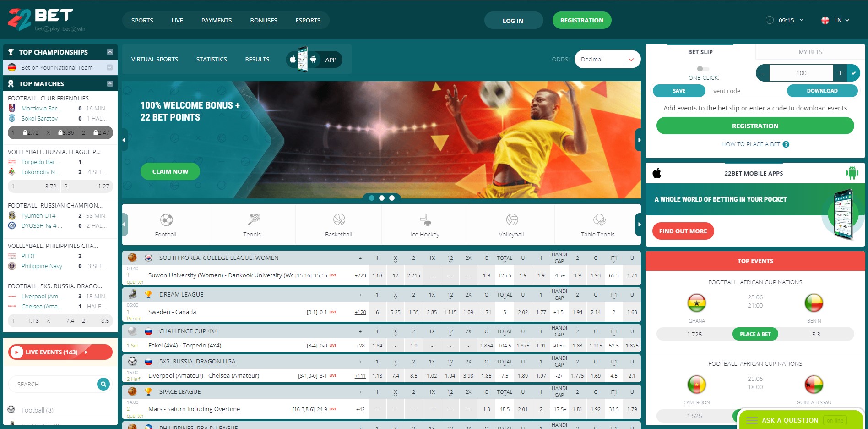Open the Sports menu
868x429 pixels.
142,20
